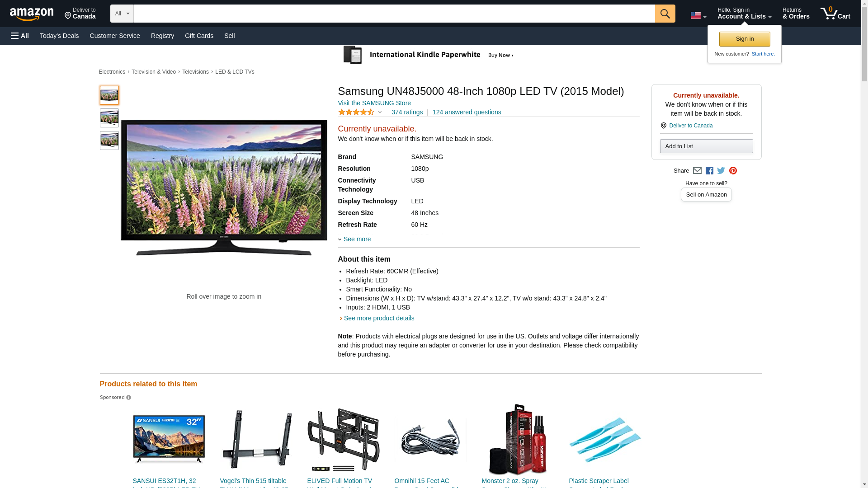Expand the star ratings popover arrow
The image size is (868, 488).
[380, 112]
